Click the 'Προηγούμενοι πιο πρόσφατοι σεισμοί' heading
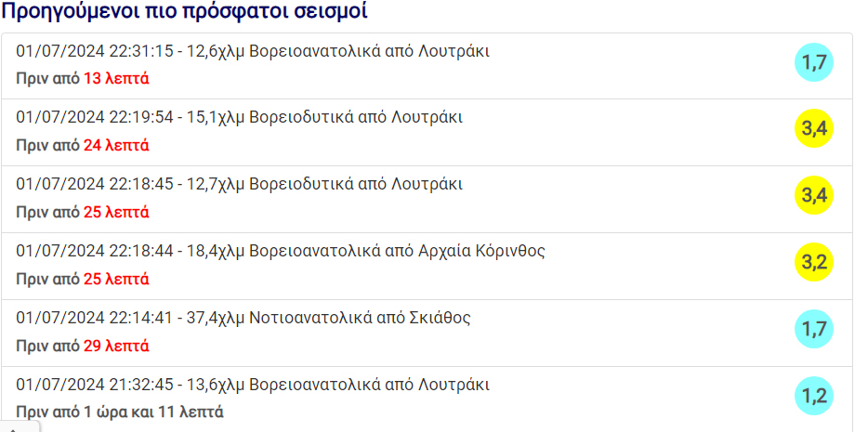The height and width of the screenshot is (432, 868). pos(184,12)
